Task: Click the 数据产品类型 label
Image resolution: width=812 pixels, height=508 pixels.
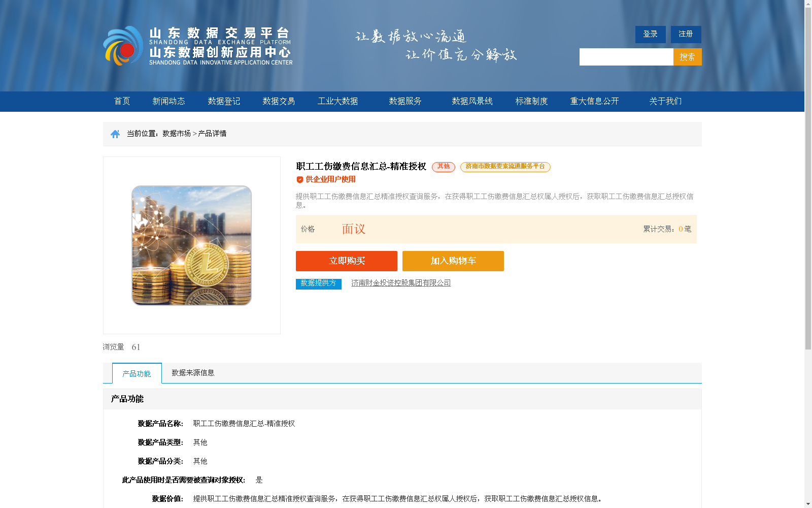Action: pyautogui.click(x=160, y=442)
